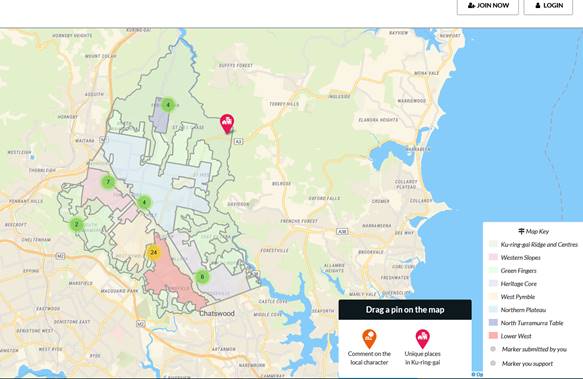Click Marker submitted by you legend dot
583x379 pixels.
[x=493, y=349]
